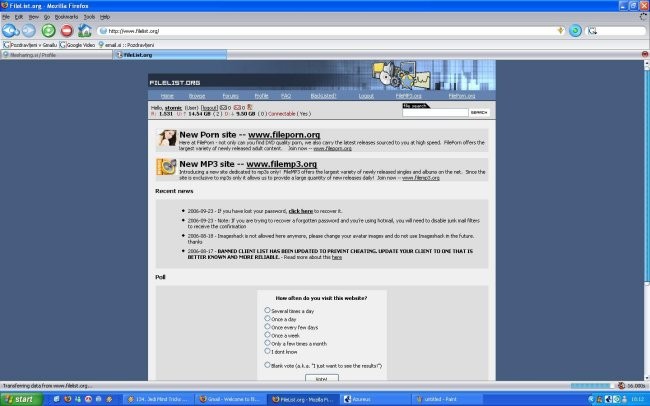Click the red sent-messages envelope icon
The image size is (650, 406).
point(237,107)
